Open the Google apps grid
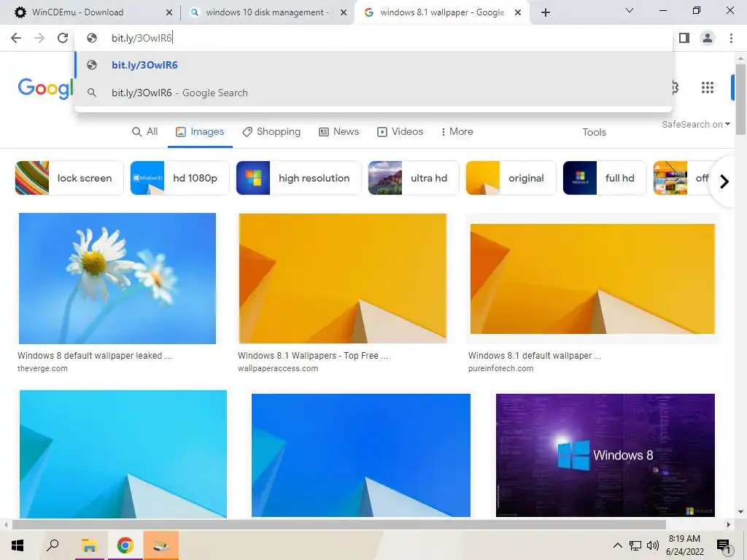 click(x=708, y=87)
